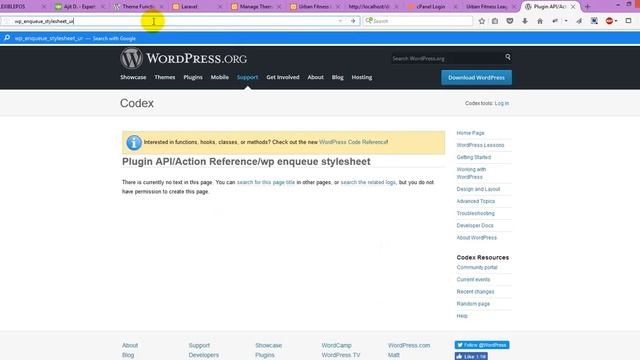Click the Facebook Like button

tap(471, 356)
